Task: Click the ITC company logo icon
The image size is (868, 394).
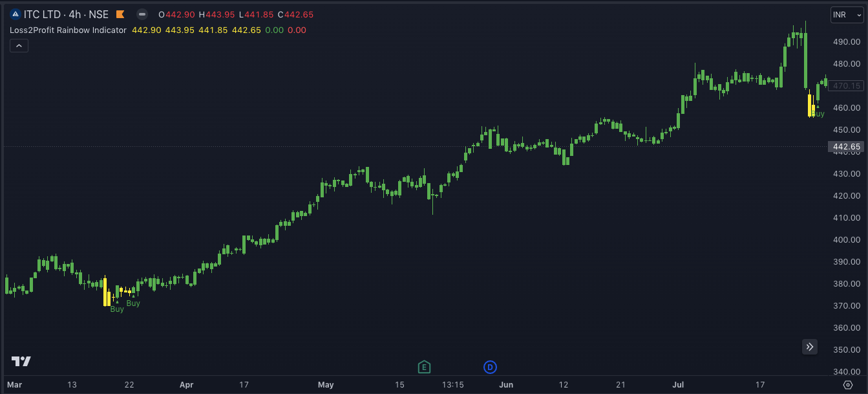Action: click(x=16, y=14)
